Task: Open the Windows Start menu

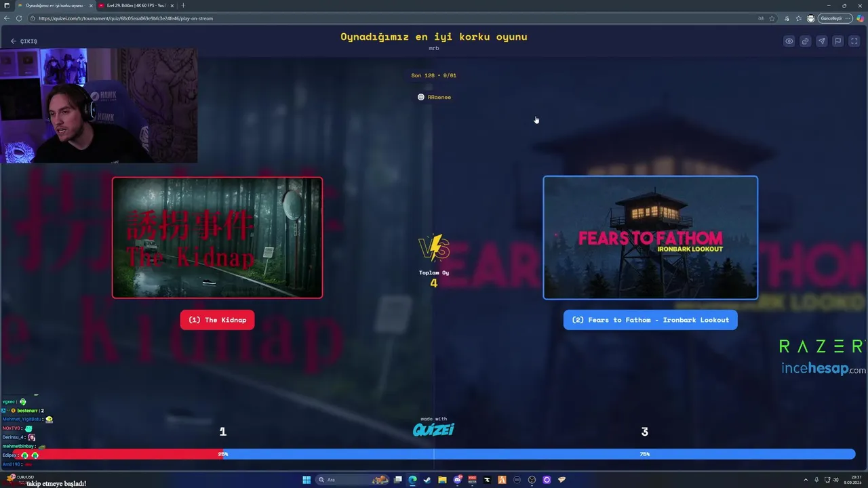Action: click(x=307, y=480)
